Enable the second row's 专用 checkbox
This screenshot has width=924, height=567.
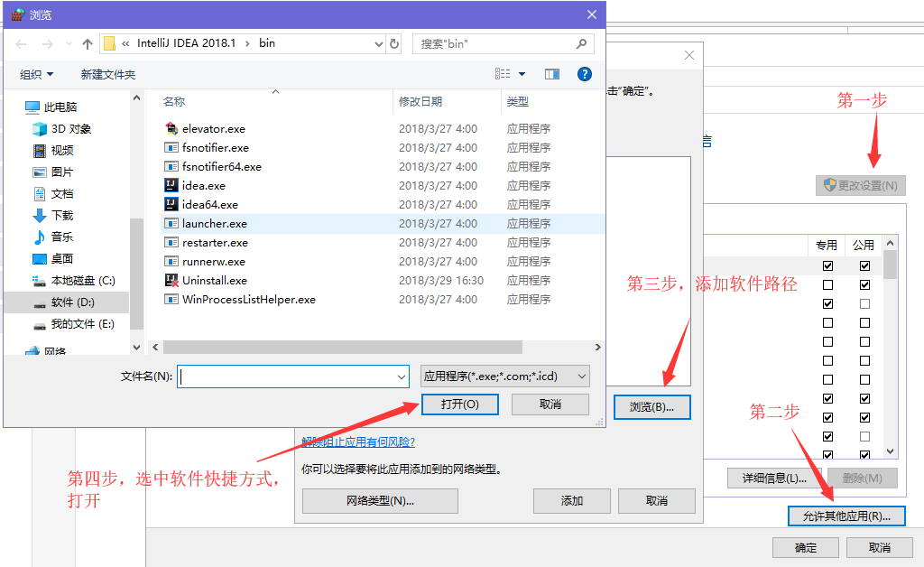coord(828,284)
